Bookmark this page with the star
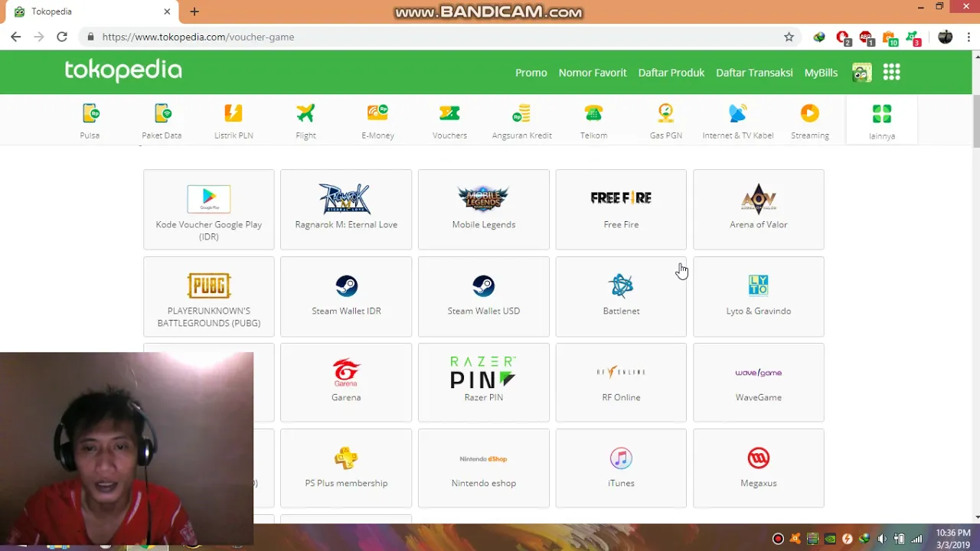Image resolution: width=980 pixels, height=551 pixels. click(x=789, y=37)
